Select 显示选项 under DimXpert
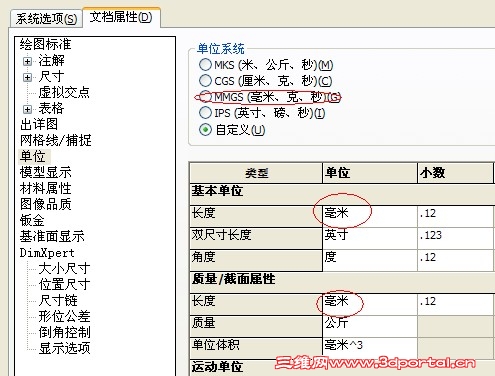Image resolution: width=495 pixels, height=376 pixels. pos(64,348)
